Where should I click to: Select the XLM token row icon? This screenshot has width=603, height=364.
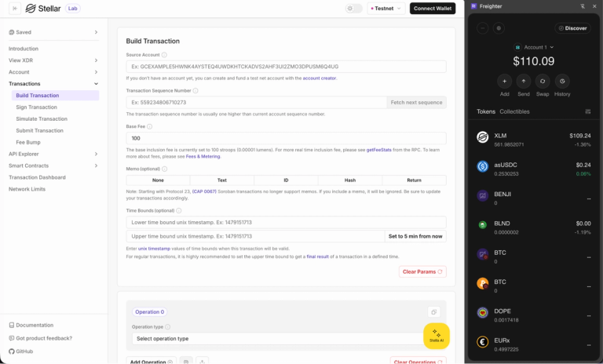[x=483, y=137]
